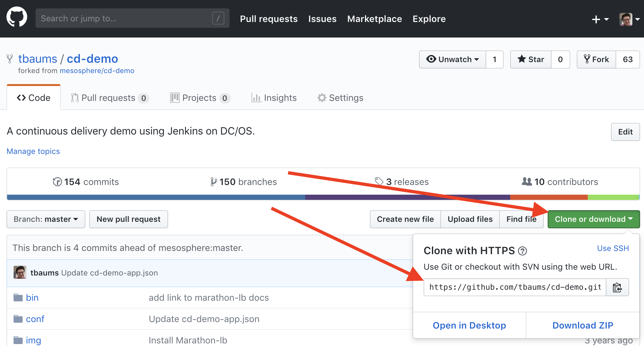This screenshot has width=644, height=346.
Task: Open help via the question mark beside Clone with HTTPS
Action: (523, 251)
